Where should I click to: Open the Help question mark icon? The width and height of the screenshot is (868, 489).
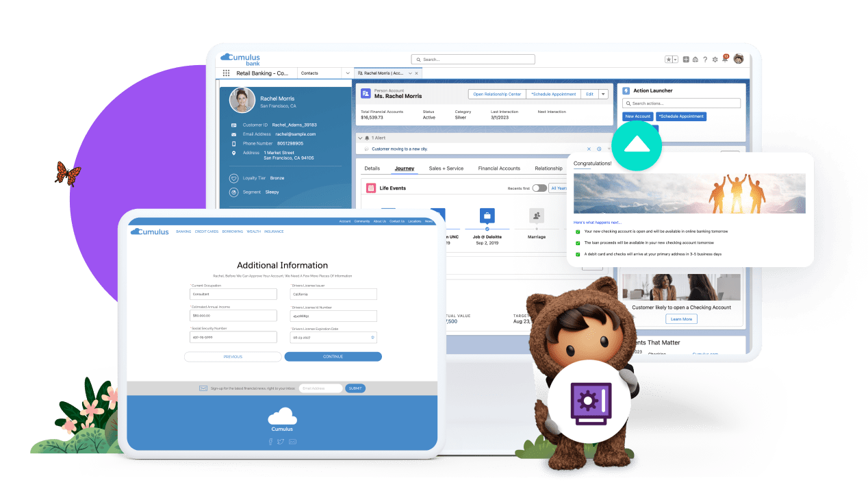point(705,60)
